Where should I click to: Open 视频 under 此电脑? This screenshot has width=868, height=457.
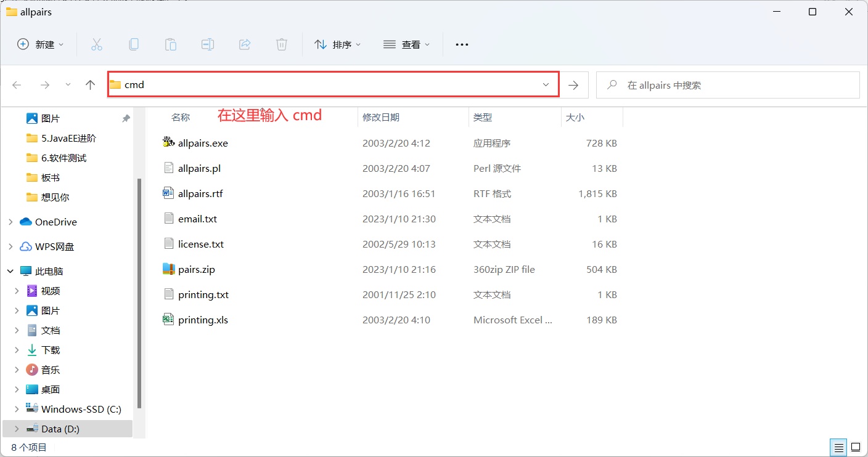43,291
